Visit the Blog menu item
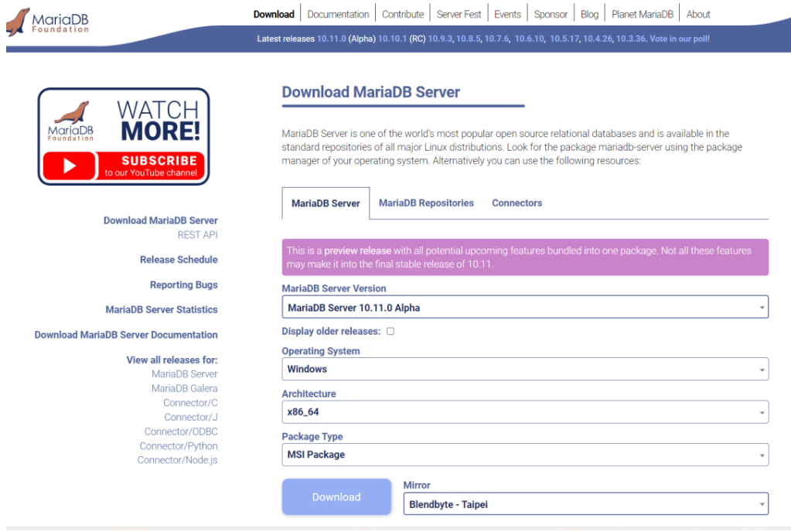Screen dimensions: 791x532 [x=589, y=14]
